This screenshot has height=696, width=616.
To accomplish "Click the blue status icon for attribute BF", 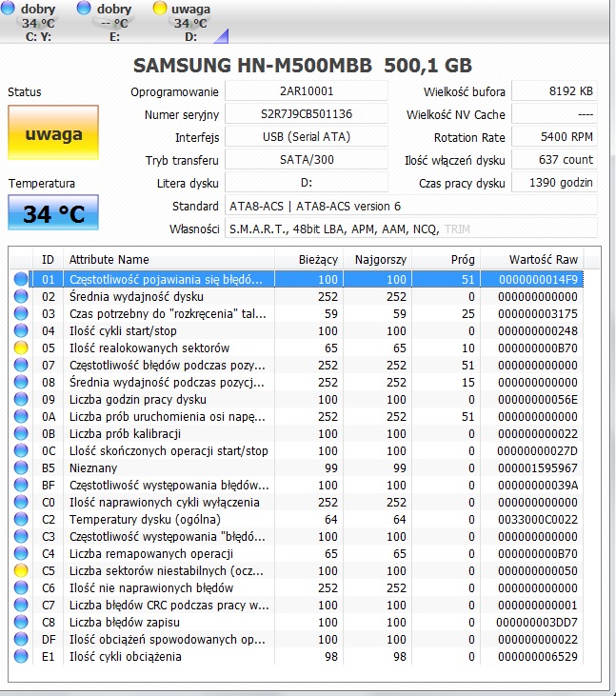I will tap(21, 485).
